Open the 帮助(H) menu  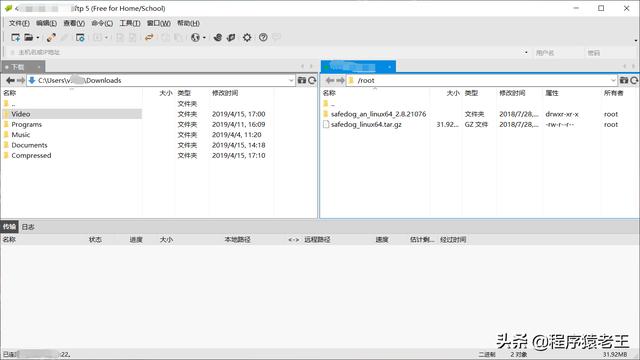(x=188, y=23)
